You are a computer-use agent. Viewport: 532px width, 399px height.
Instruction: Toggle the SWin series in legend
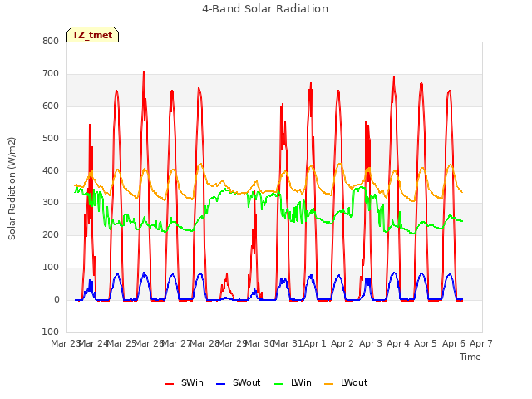[184, 382]
